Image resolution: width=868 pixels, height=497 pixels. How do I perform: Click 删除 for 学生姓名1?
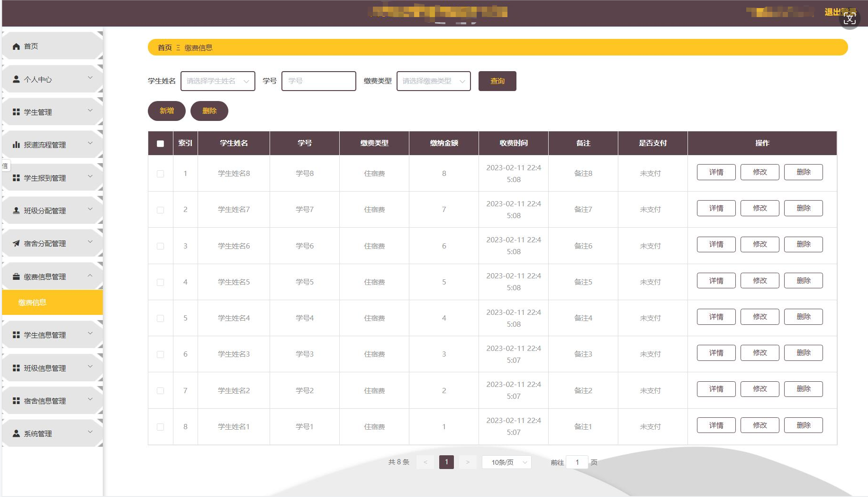point(804,425)
